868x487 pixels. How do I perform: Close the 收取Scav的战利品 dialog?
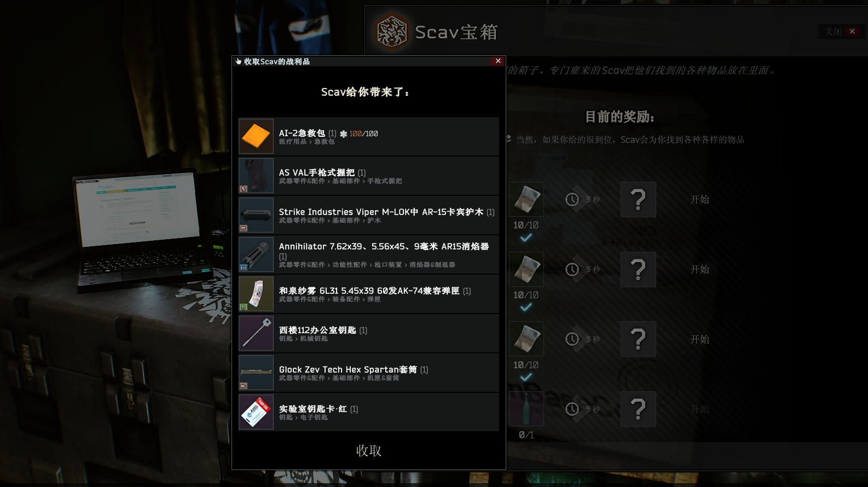(498, 61)
